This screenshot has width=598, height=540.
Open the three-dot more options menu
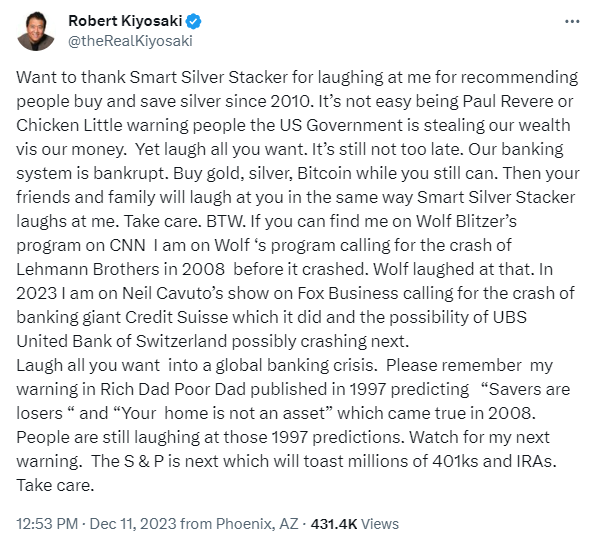tap(572, 21)
